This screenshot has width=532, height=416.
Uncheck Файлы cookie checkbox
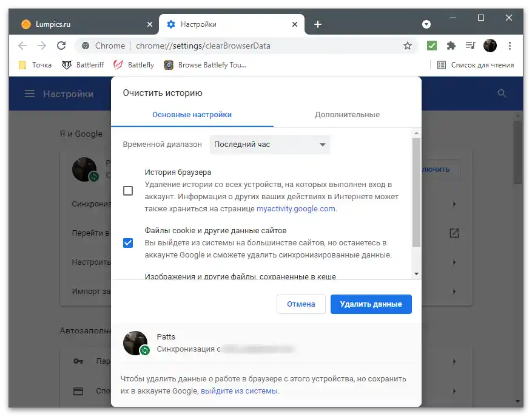[x=128, y=243]
